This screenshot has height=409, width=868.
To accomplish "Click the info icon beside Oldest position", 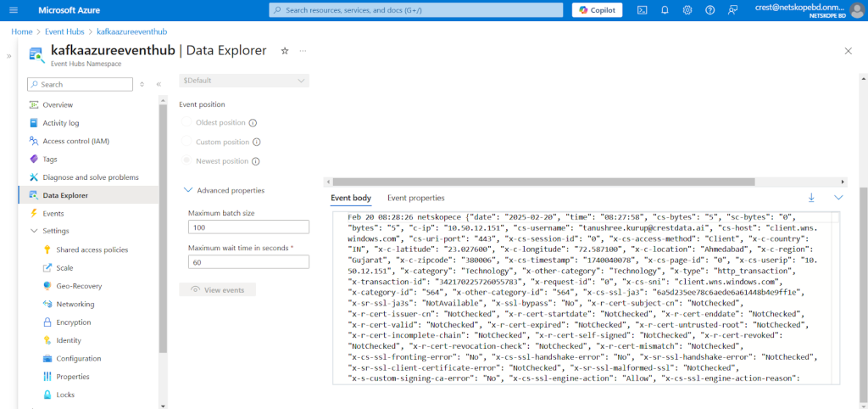I will (x=253, y=123).
